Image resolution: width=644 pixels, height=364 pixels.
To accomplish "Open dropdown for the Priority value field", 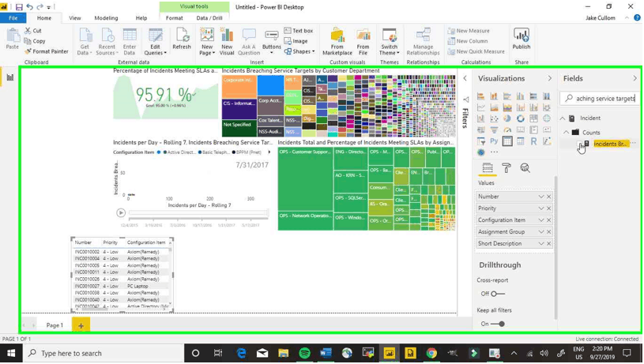I will pos(541,208).
